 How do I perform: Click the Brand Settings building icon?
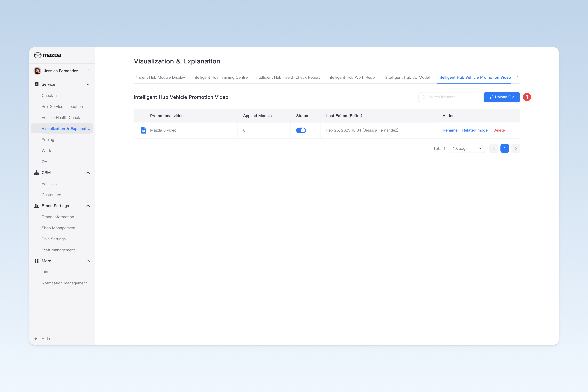(36, 206)
